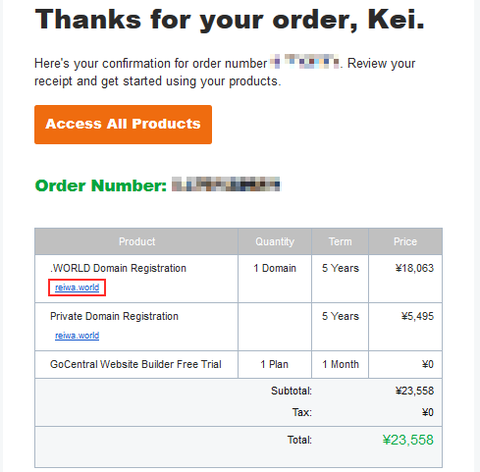Screen dimensions: 480x472
Task: Select GoCentral Website Builder Free Trial text
Action: tap(136, 364)
